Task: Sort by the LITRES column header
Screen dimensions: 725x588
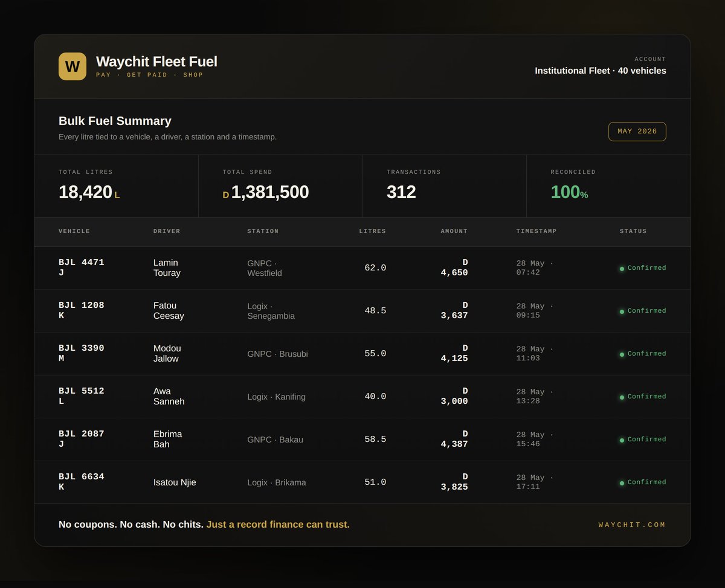Action: [372, 231]
